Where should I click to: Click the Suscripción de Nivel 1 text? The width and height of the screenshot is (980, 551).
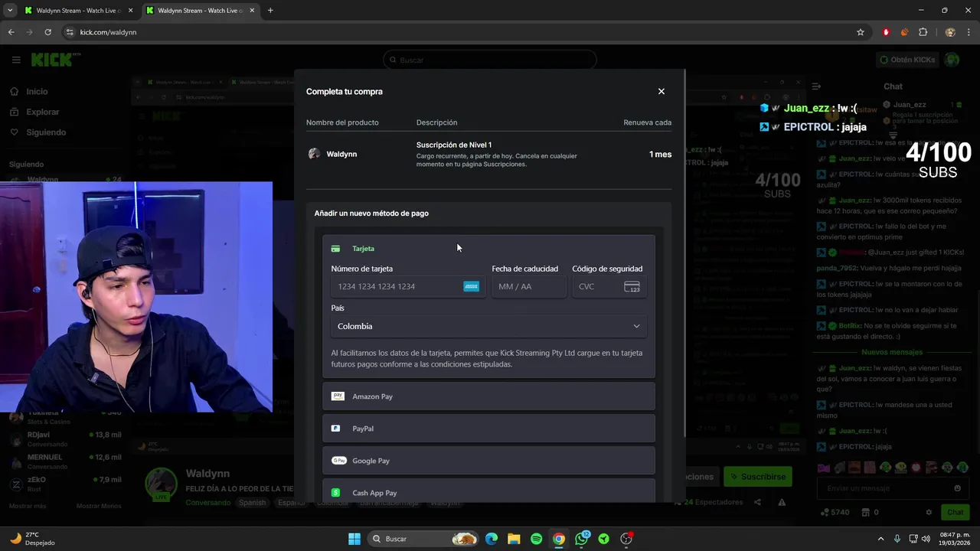pyautogui.click(x=454, y=145)
